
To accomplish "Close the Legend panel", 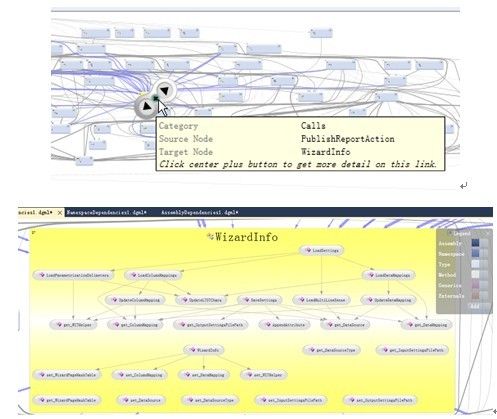I will click(488, 234).
